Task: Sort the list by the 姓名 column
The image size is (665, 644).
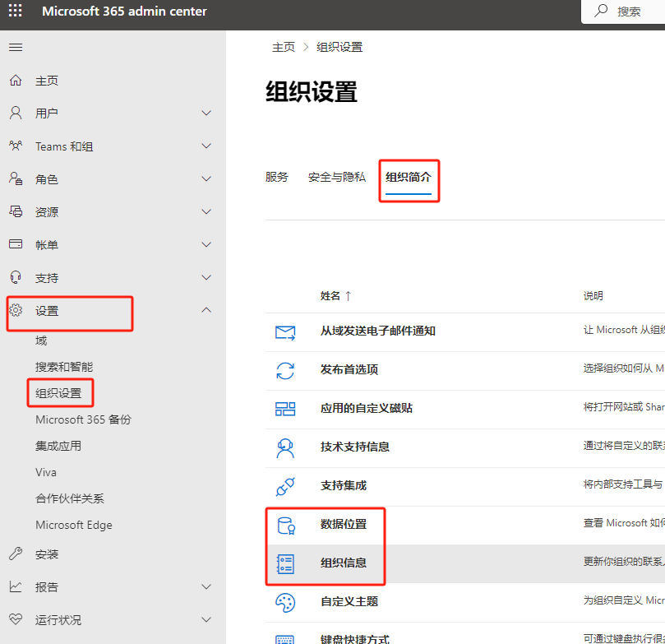Action: click(335, 296)
